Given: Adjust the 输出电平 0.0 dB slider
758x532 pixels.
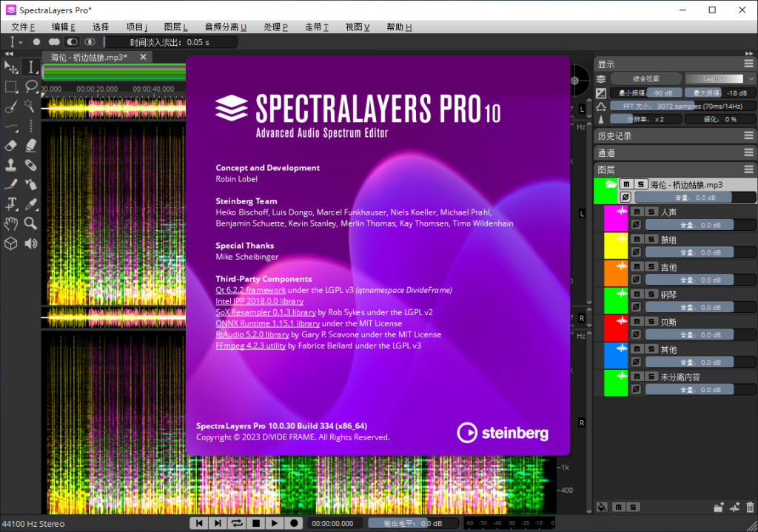Looking at the screenshot, I should pos(413,523).
